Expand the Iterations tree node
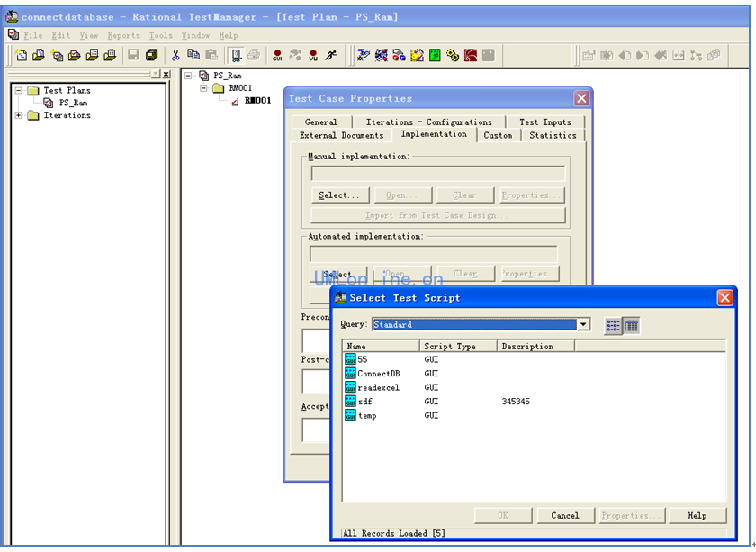Image resolution: width=756 pixels, height=552 pixels. coord(18,115)
